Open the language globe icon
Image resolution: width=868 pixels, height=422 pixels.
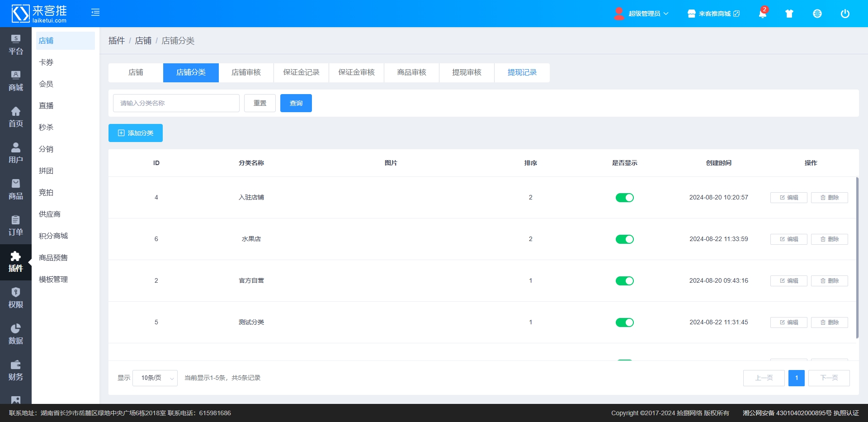(x=817, y=14)
